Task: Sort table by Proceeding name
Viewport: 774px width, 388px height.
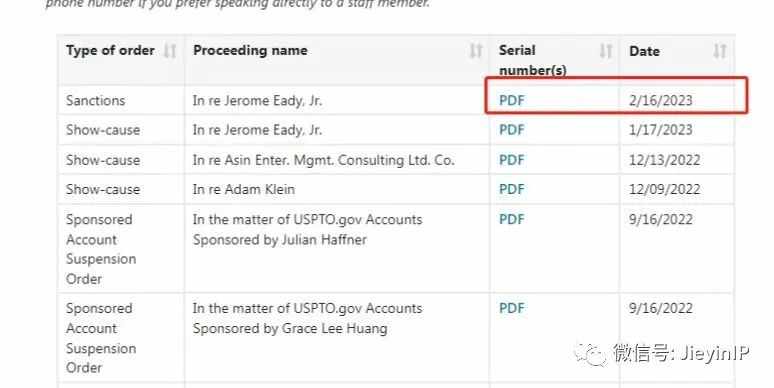Action: [x=475, y=51]
